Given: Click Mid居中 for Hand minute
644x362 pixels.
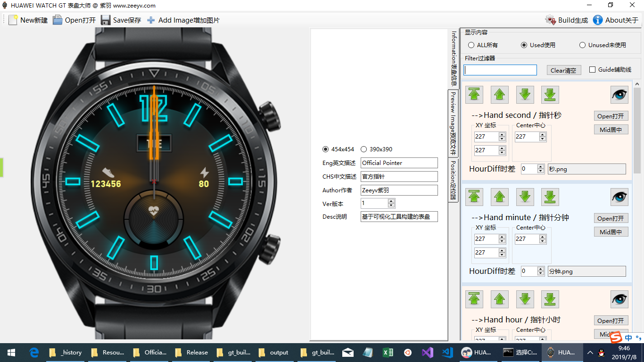Looking at the screenshot, I should pos(611,232).
